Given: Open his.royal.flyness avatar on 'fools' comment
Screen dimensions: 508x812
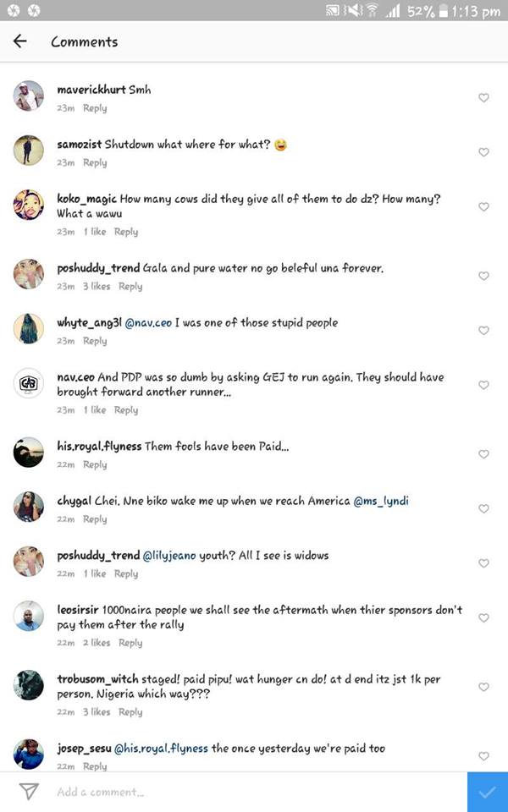Looking at the screenshot, I should 29,453.
